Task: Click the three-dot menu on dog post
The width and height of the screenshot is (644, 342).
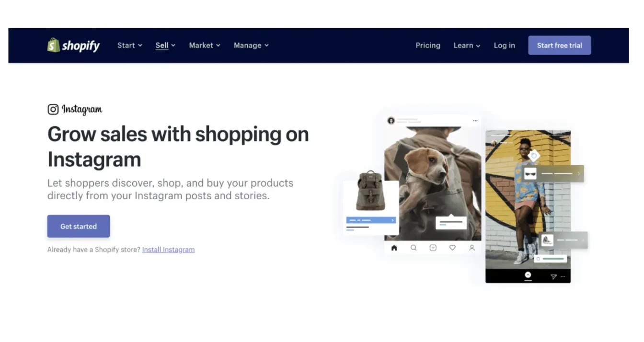Action: tap(475, 121)
